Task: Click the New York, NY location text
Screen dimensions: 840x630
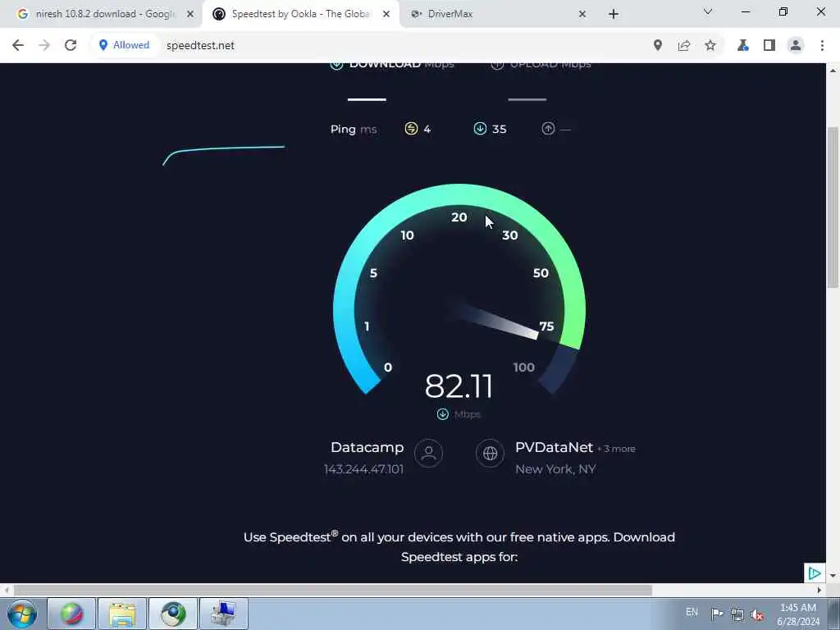Action: 555,469
